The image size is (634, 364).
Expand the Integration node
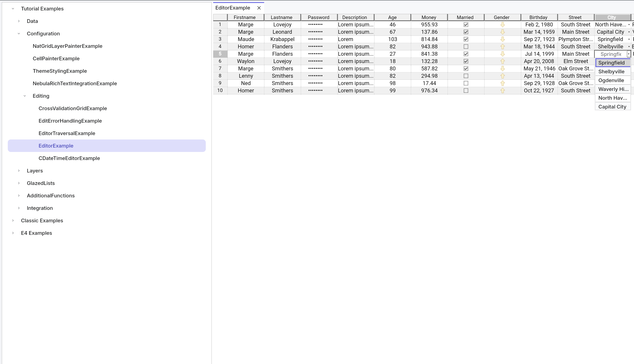pyautogui.click(x=19, y=208)
